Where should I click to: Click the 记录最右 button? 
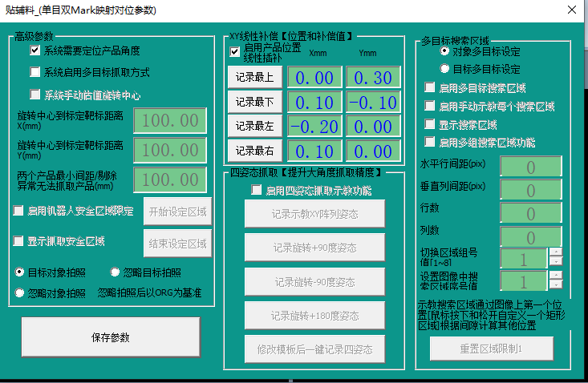click(x=255, y=151)
